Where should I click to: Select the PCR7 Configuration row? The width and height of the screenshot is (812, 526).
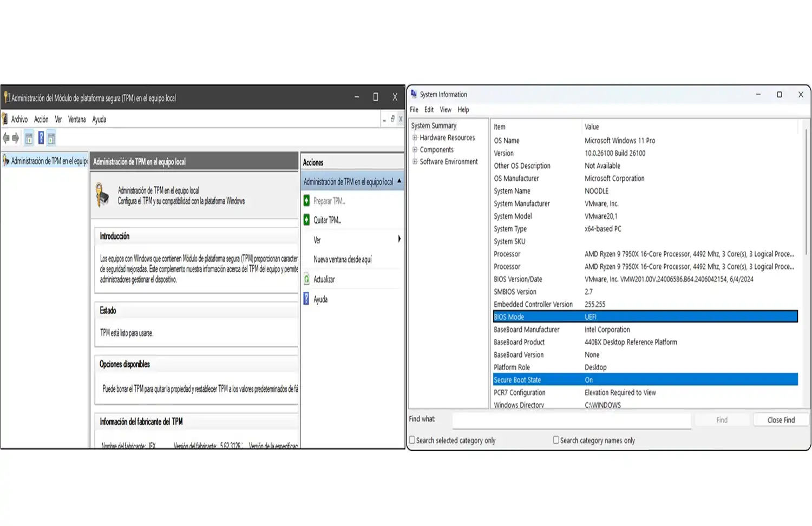point(645,392)
